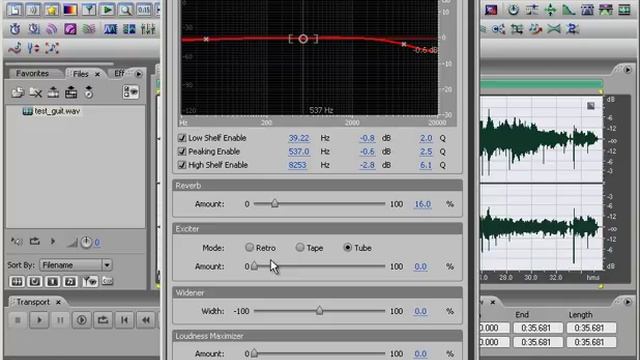
Task: Click the yellow star favorites toolbar icon
Action: [x=52, y=10]
